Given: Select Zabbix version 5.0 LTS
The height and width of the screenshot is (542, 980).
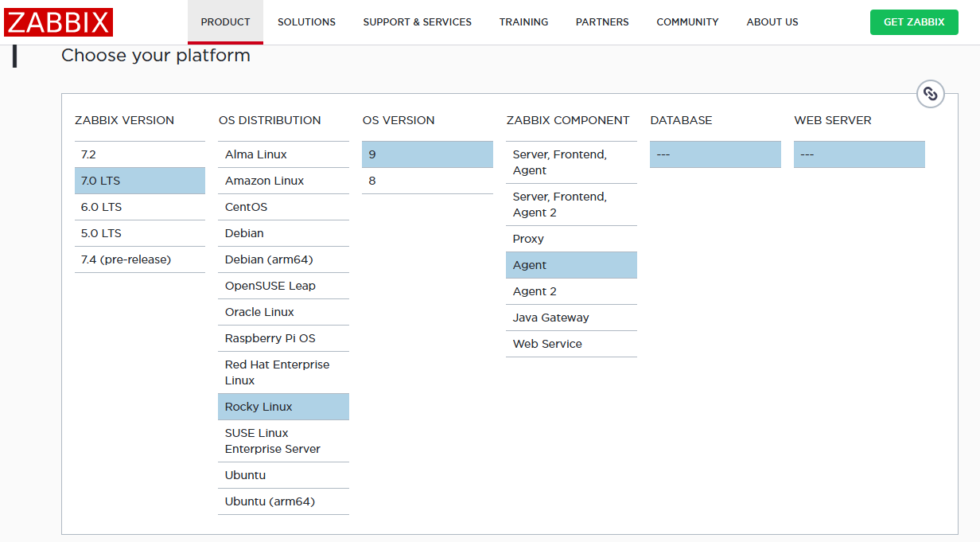Looking at the screenshot, I should (x=140, y=233).
